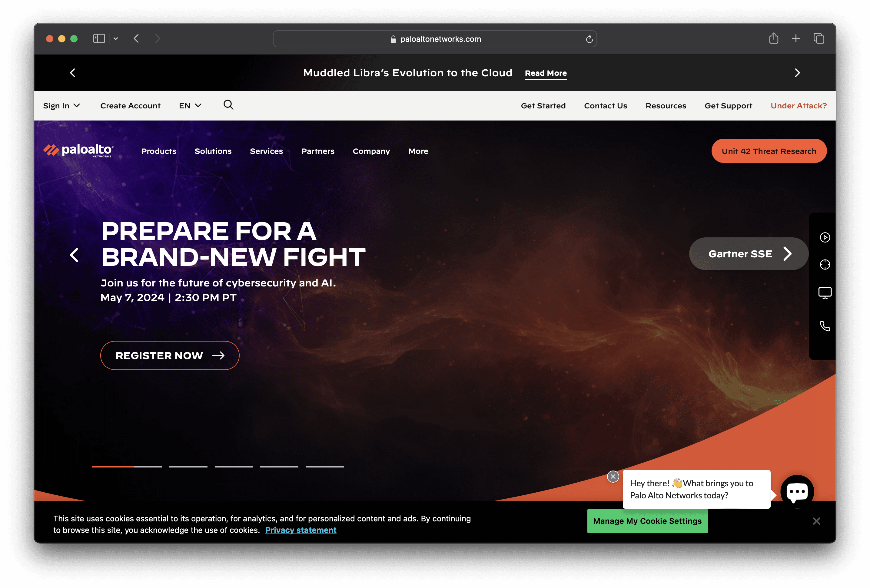The width and height of the screenshot is (870, 588).
Task: Open the Privacy statement link
Action: tap(301, 530)
